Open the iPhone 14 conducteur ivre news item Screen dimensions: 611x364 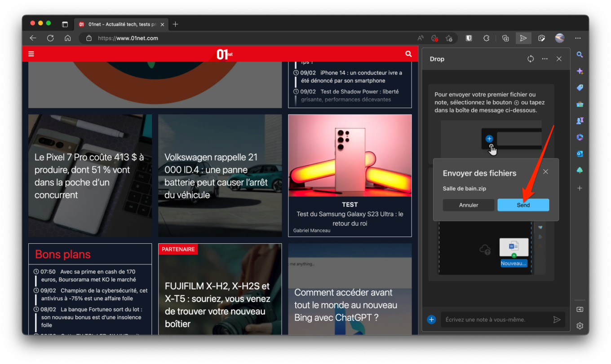click(352, 77)
